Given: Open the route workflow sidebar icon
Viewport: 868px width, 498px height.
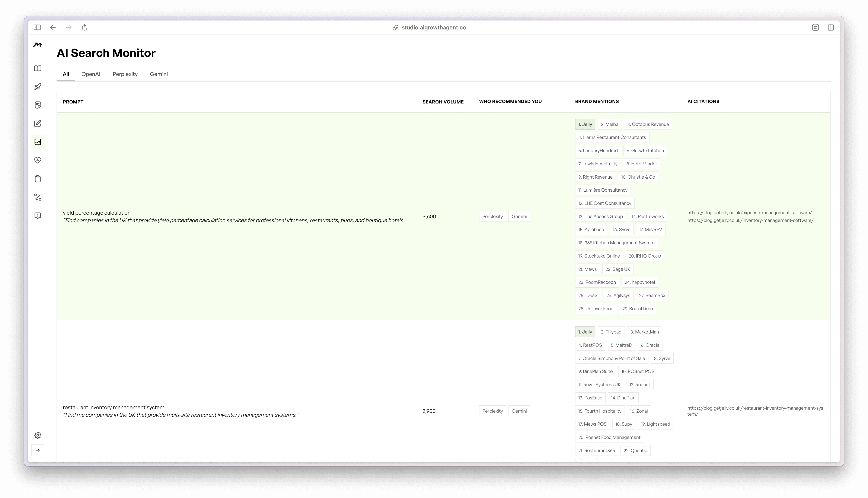Looking at the screenshot, I should click(38, 197).
